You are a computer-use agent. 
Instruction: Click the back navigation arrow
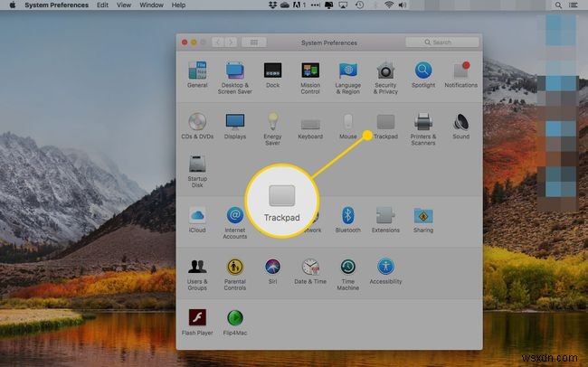219,42
